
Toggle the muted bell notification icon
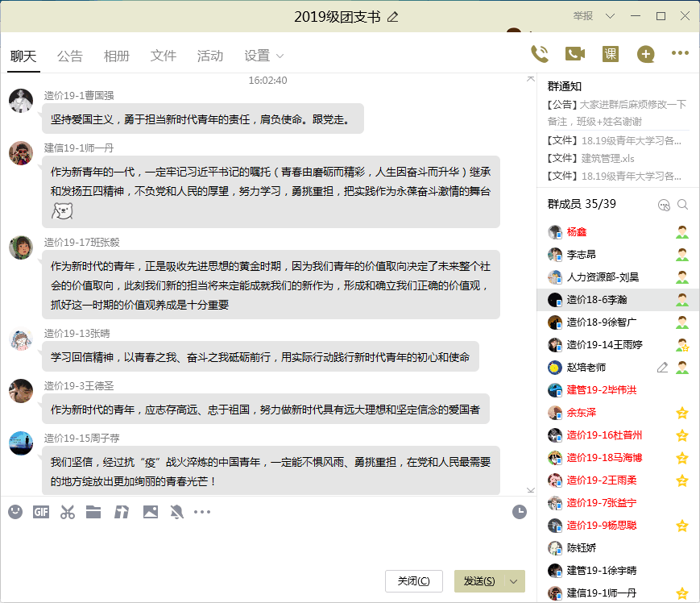pyautogui.click(x=176, y=512)
